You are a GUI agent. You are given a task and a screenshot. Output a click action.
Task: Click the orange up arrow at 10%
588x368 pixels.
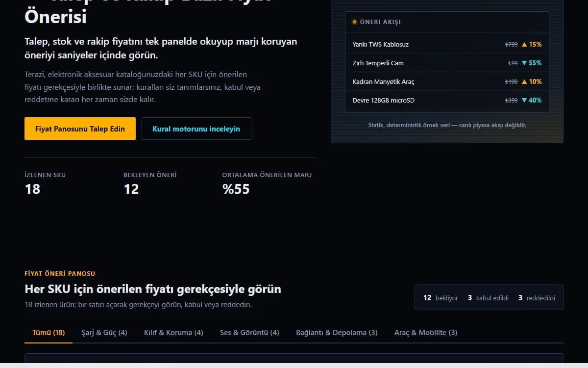524,81
